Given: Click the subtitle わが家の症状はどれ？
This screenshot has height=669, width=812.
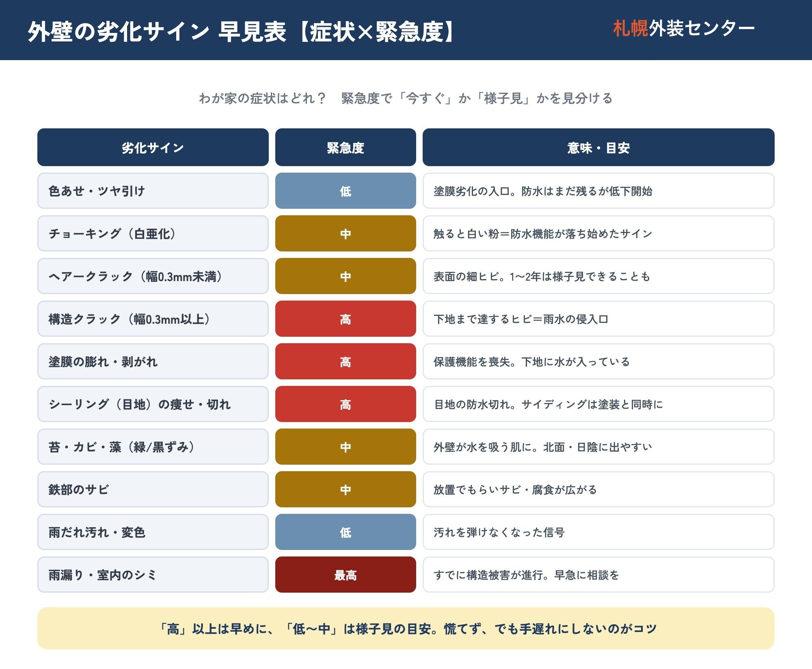Looking at the screenshot, I should click(262, 98).
